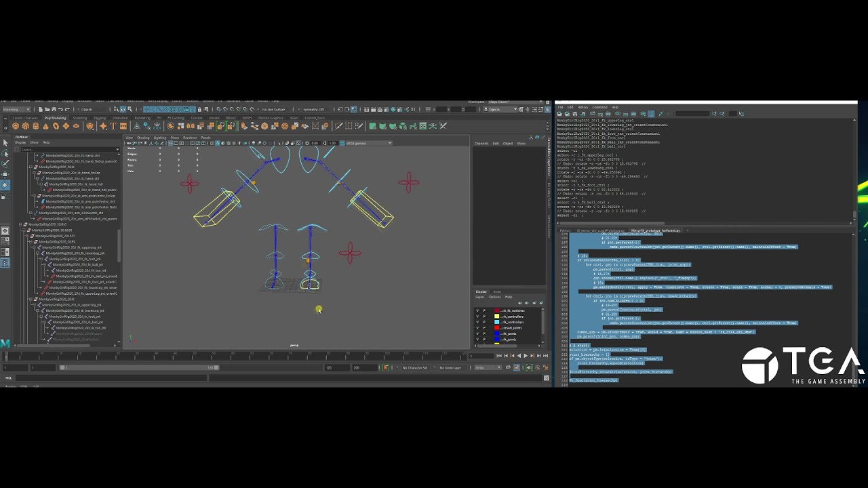Click play forwards in playback controls
868x488 pixels.
click(526, 356)
